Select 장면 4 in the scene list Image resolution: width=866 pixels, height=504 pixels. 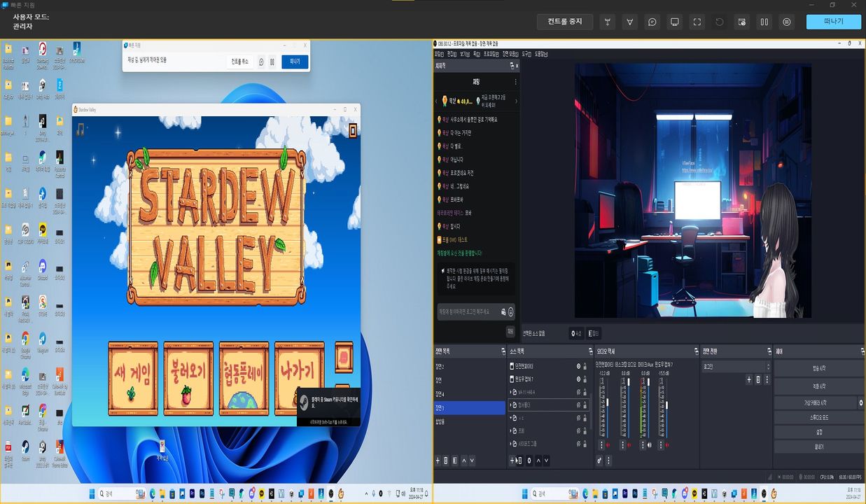tap(469, 394)
